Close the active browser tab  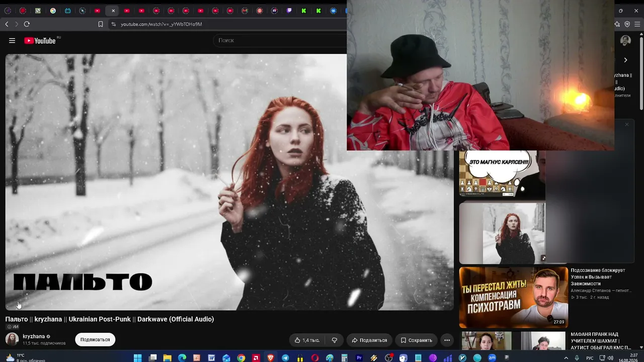(113, 11)
